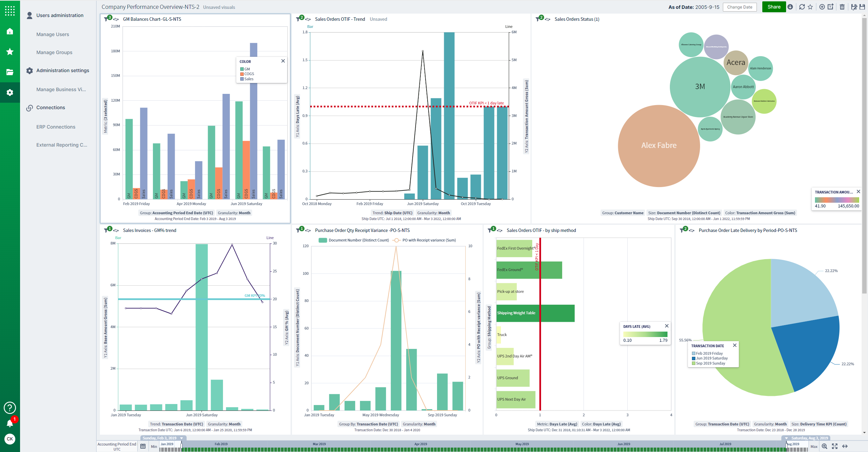Expand the Sunday, Feb 3, 2019 start date dropdown

click(x=181, y=438)
